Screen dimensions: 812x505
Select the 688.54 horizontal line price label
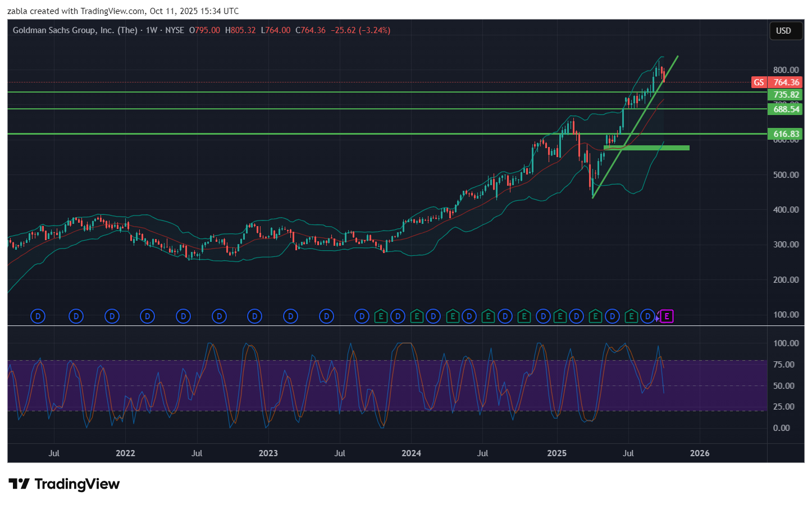pos(786,109)
